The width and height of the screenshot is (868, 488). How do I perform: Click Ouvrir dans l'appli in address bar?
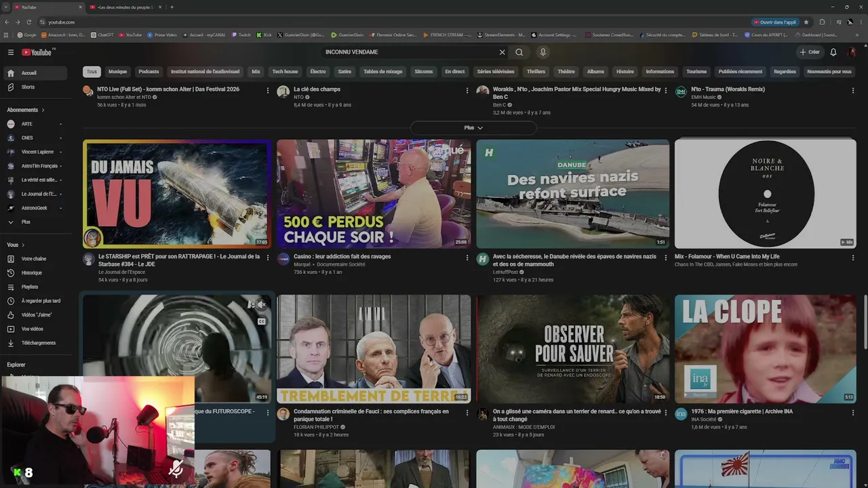[776, 22]
